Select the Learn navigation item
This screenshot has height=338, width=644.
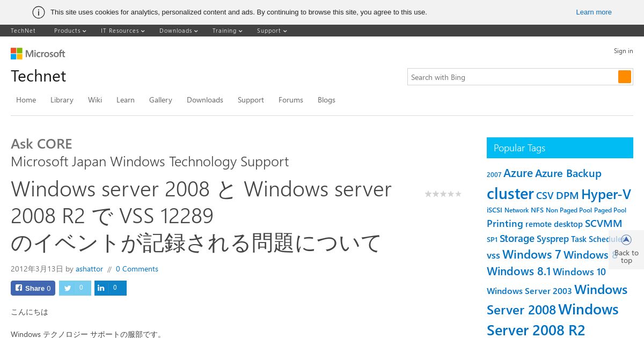(126, 100)
